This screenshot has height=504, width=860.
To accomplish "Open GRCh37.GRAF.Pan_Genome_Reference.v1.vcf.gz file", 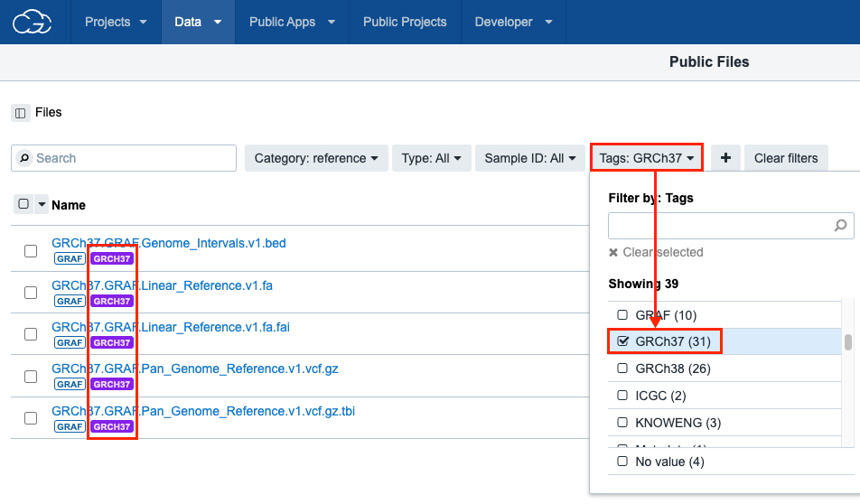I will [x=195, y=369].
